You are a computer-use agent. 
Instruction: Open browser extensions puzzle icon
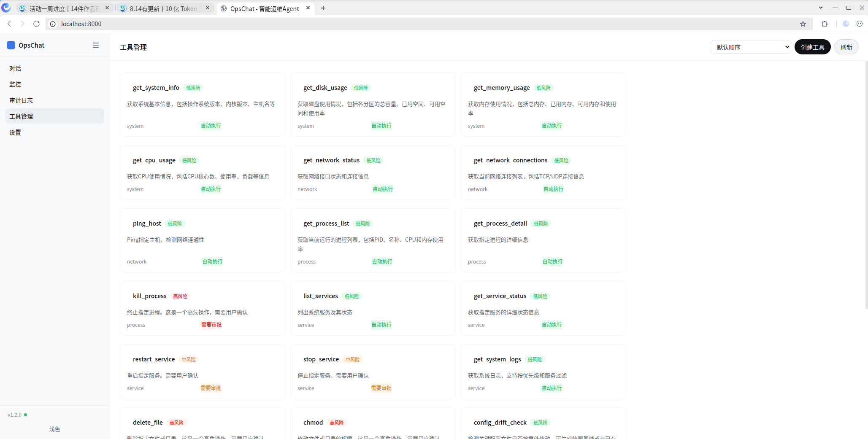coord(825,24)
